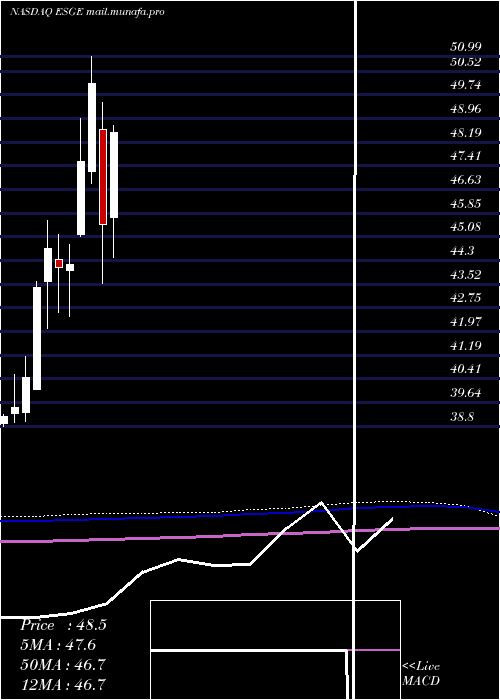Select the 48.96 price axis label
The image size is (500, 700).
click(x=465, y=108)
